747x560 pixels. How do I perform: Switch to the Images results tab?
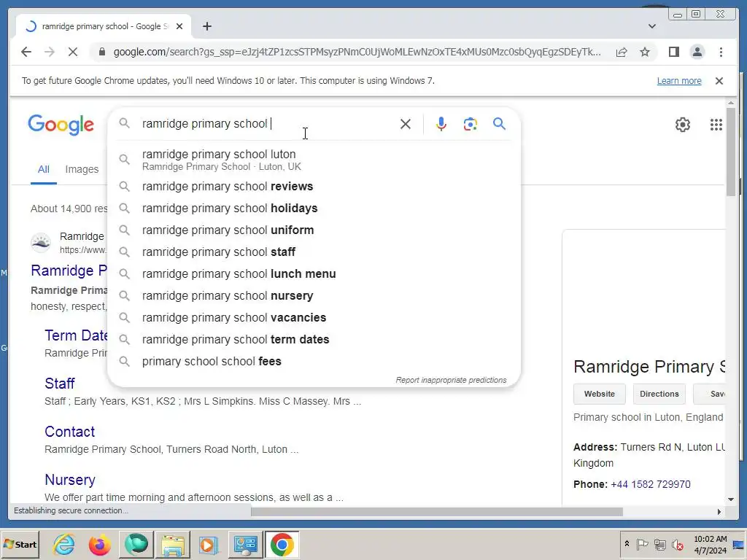82,169
